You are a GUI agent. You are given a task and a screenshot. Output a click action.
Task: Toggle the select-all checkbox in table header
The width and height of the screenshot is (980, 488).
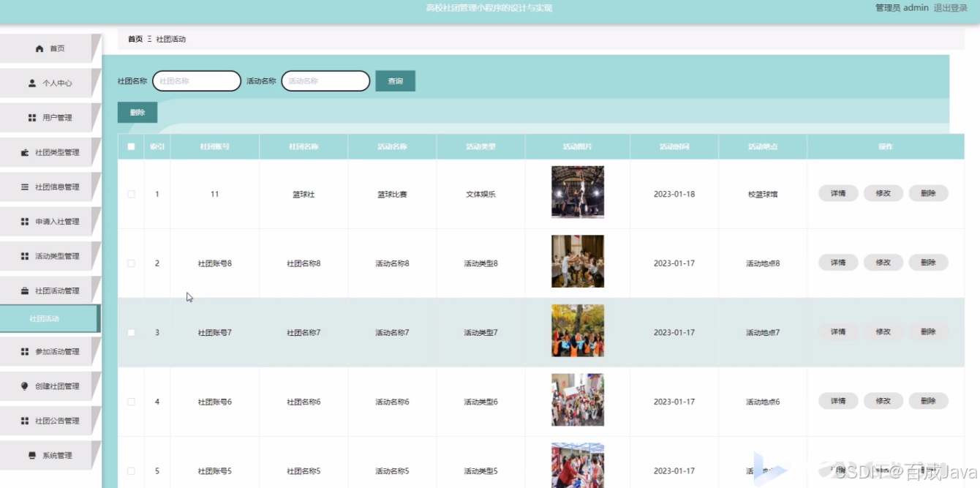click(131, 146)
